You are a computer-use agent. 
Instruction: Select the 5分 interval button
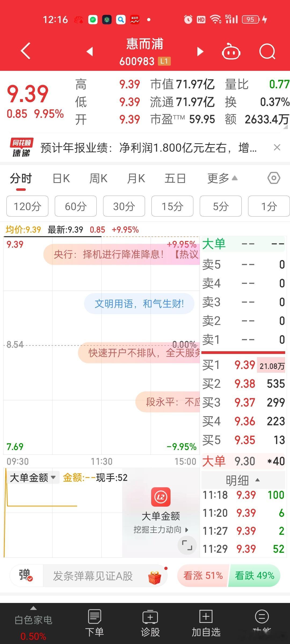221,206
